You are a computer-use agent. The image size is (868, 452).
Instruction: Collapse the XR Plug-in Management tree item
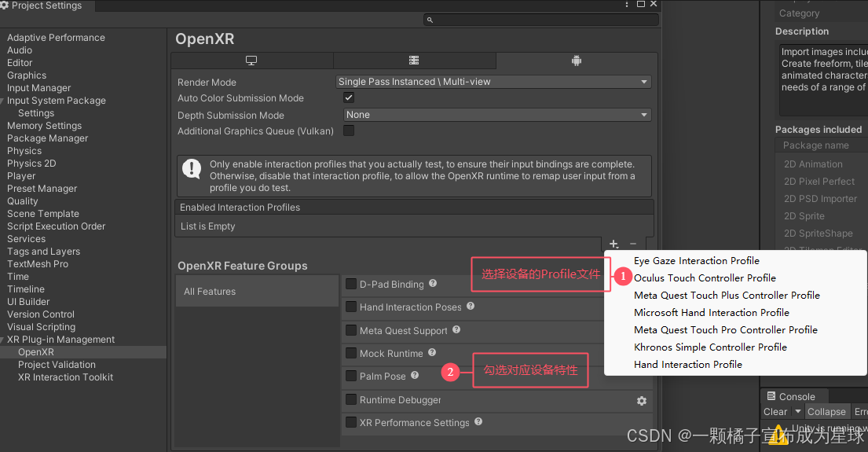click(2, 340)
